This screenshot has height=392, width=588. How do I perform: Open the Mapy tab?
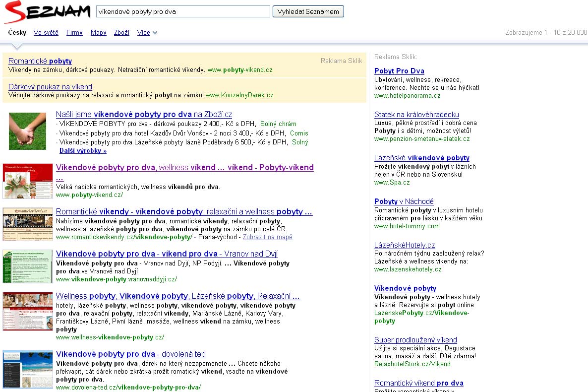[x=98, y=32]
